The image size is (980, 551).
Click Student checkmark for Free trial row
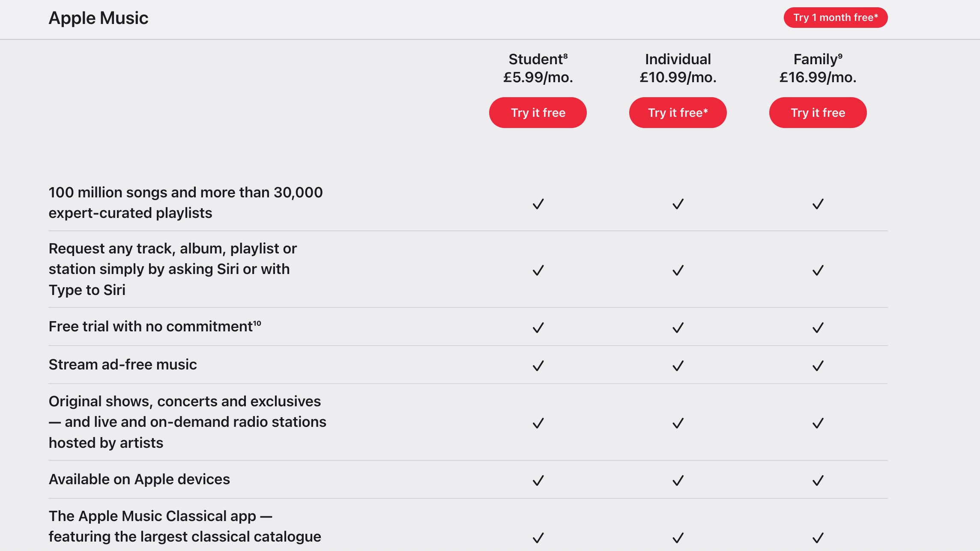click(x=538, y=328)
